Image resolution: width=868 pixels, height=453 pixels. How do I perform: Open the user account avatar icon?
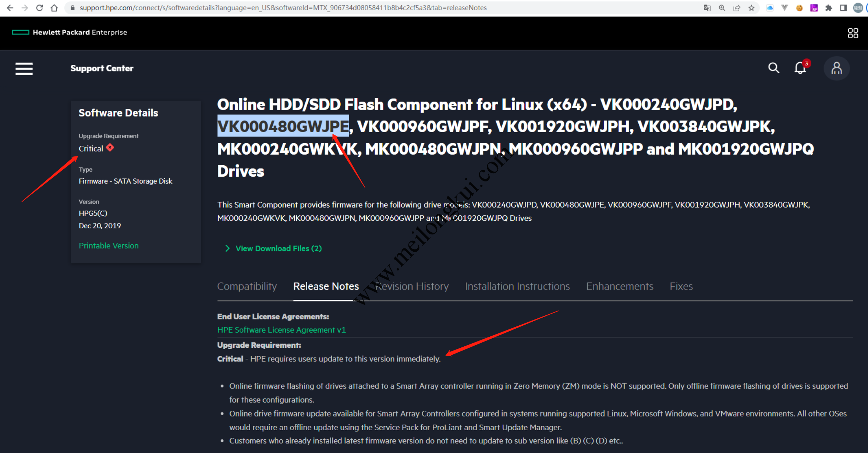(836, 68)
